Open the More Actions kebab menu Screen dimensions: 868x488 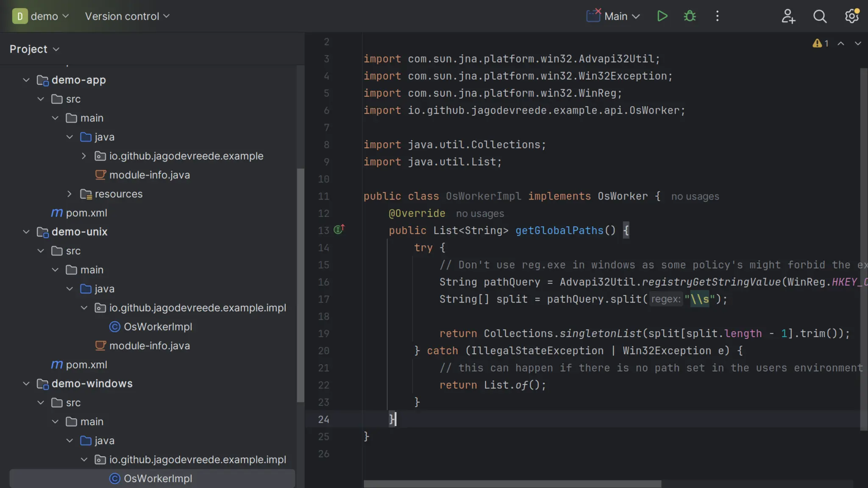point(717,16)
